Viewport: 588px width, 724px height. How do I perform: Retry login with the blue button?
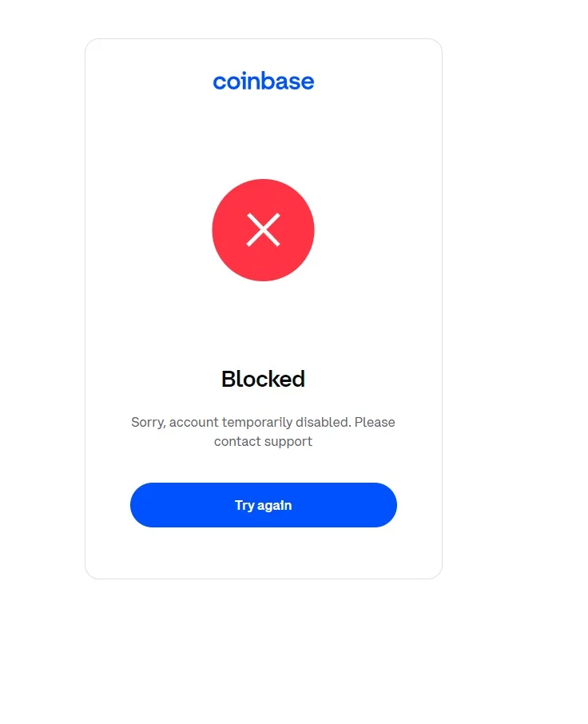263,505
